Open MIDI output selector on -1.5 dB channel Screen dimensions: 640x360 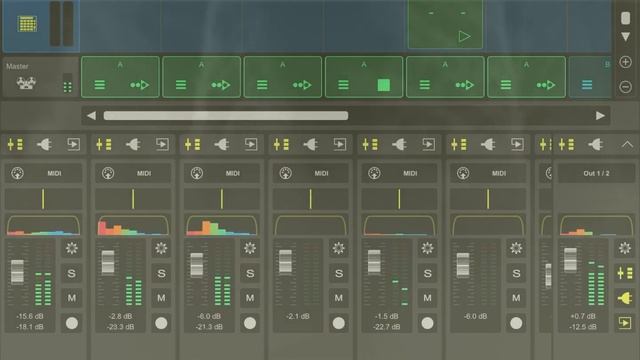[399, 173]
